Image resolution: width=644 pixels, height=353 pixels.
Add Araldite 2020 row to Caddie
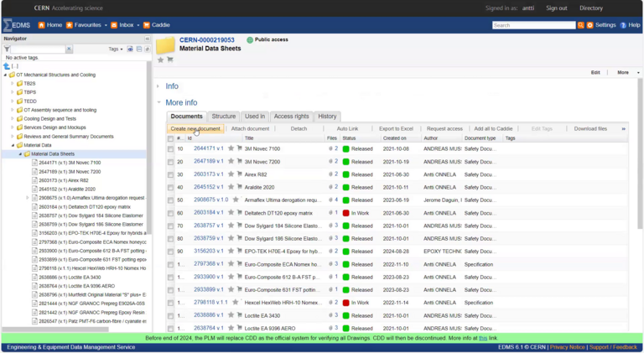point(240,187)
